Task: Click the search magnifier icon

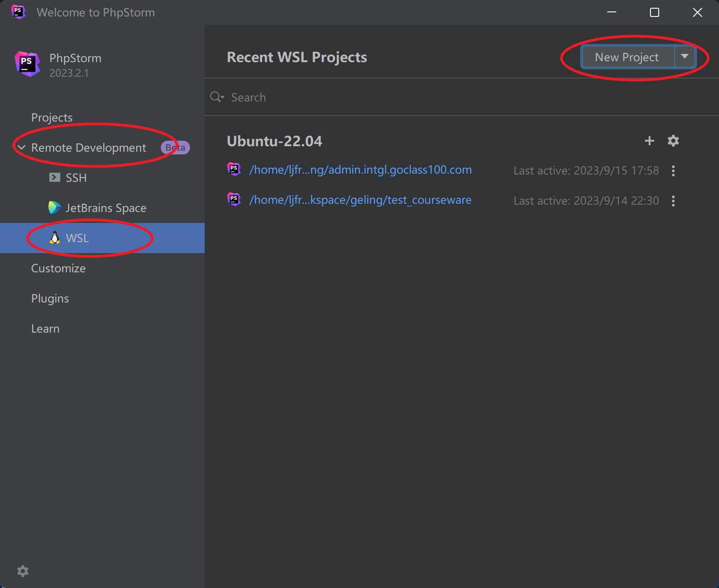Action: (217, 97)
